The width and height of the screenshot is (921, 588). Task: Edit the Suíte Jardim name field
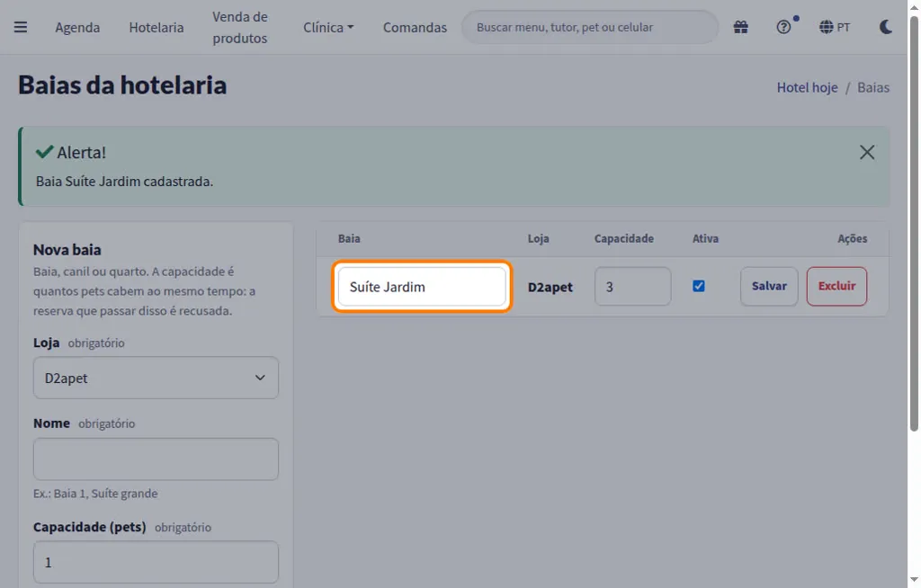click(422, 287)
